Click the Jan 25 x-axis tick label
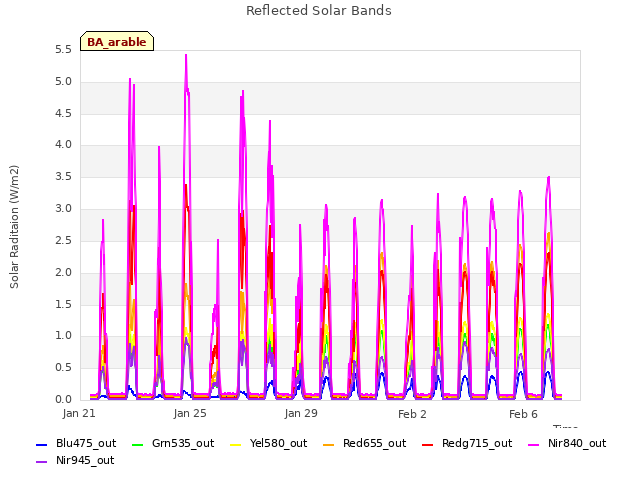This screenshot has width=640, height=480. click(x=190, y=414)
